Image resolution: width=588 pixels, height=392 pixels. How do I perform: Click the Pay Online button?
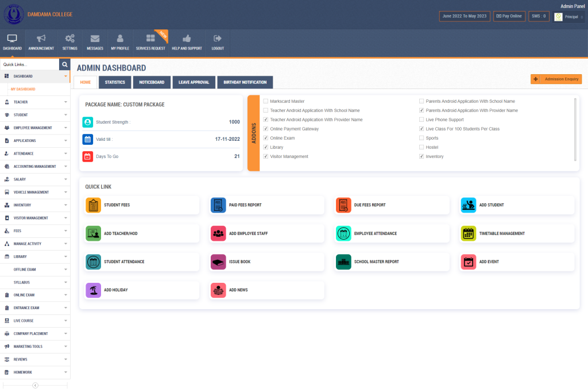pos(509,16)
